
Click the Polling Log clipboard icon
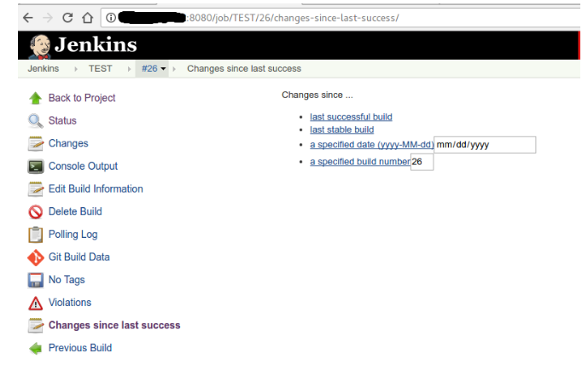(x=35, y=234)
